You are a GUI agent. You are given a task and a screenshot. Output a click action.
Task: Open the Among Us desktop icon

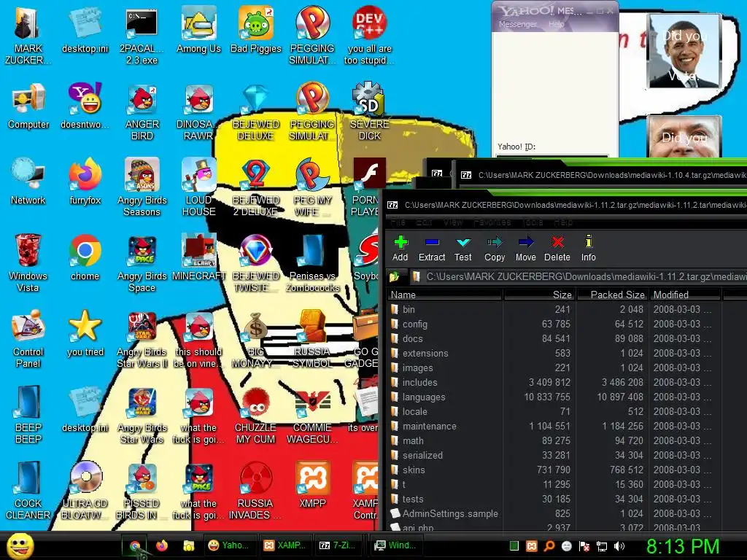click(x=198, y=29)
